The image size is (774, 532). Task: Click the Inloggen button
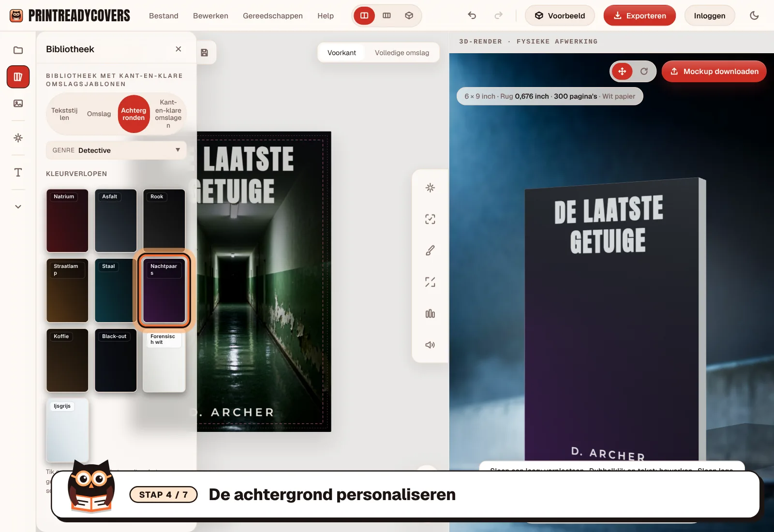[x=710, y=15]
